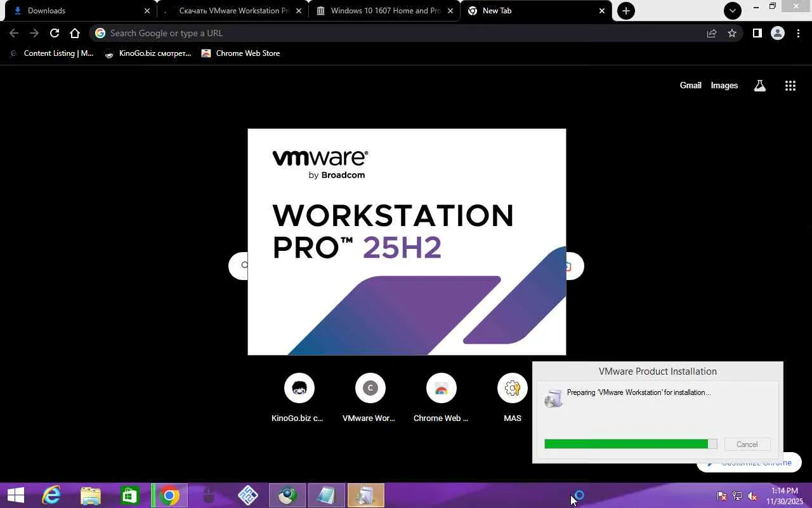Open the network tray icon
Viewport: 812px width, 508px height.
coord(737,496)
